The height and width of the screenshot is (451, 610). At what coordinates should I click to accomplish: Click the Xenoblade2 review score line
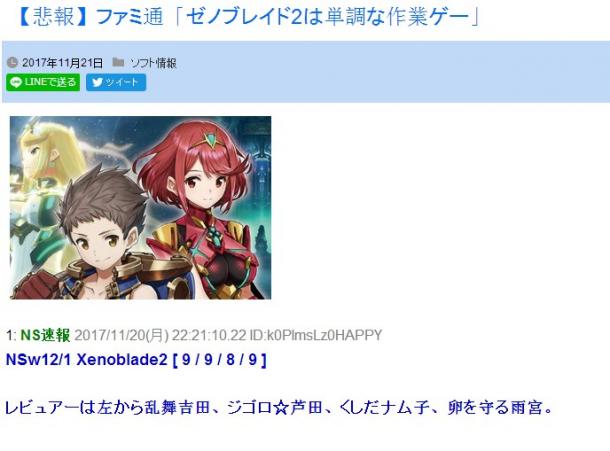[137, 360]
